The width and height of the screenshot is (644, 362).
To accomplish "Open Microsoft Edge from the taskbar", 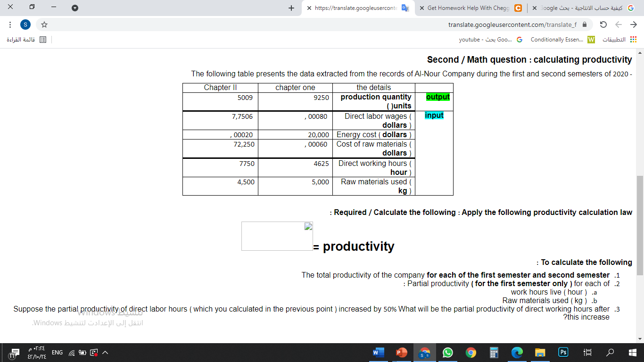I will 517,353.
